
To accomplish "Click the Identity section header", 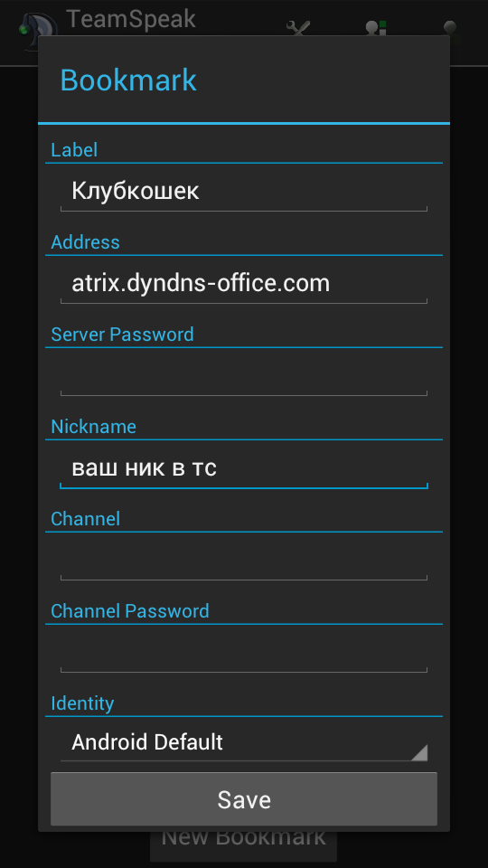I will coord(82,703).
